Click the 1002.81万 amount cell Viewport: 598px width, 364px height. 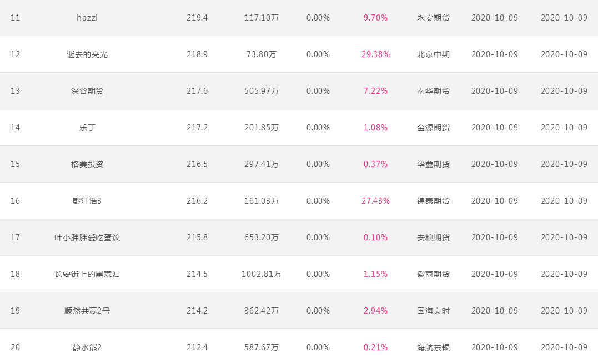click(262, 274)
